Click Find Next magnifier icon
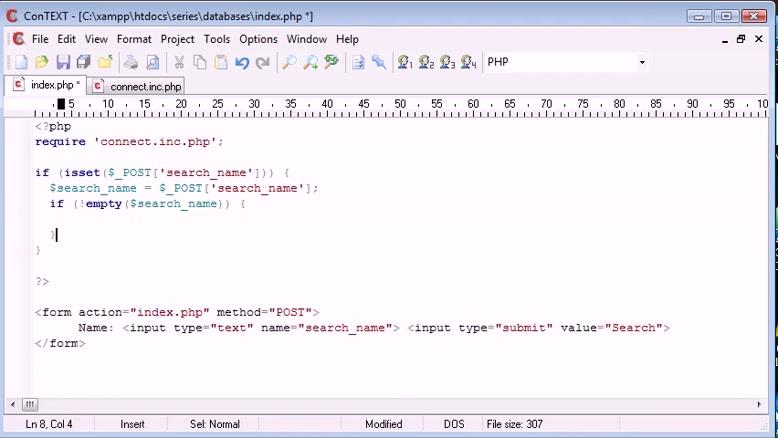Viewport: 778px width, 438px height. point(311,62)
